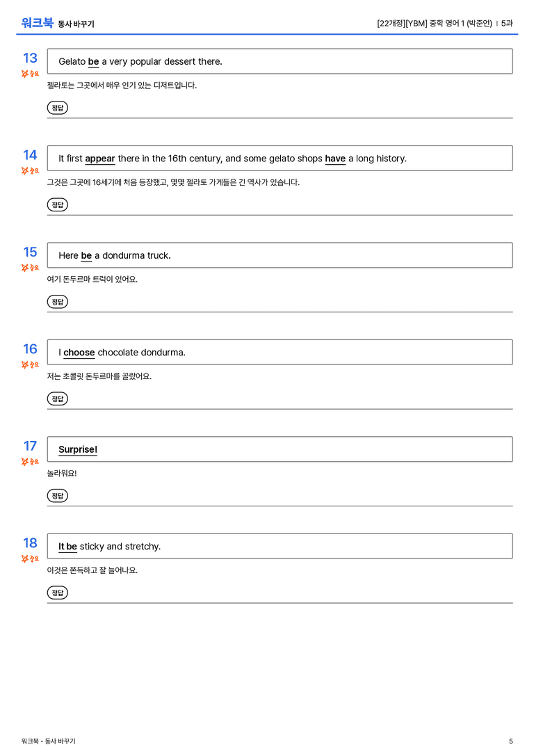534x756 pixels.
Task: Click the 정답 badge under question 17
Action: click(57, 496)
